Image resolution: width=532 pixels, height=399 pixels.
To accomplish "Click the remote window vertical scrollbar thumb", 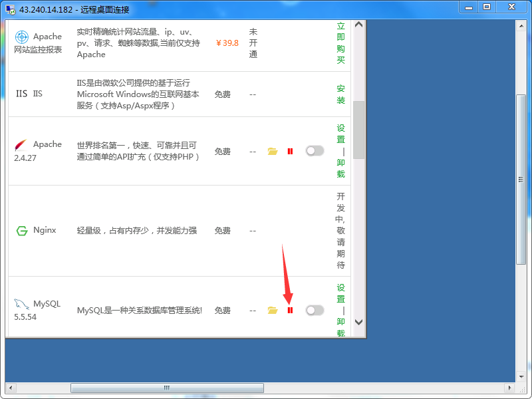I will pyautogui.click(x=521, y=180).
